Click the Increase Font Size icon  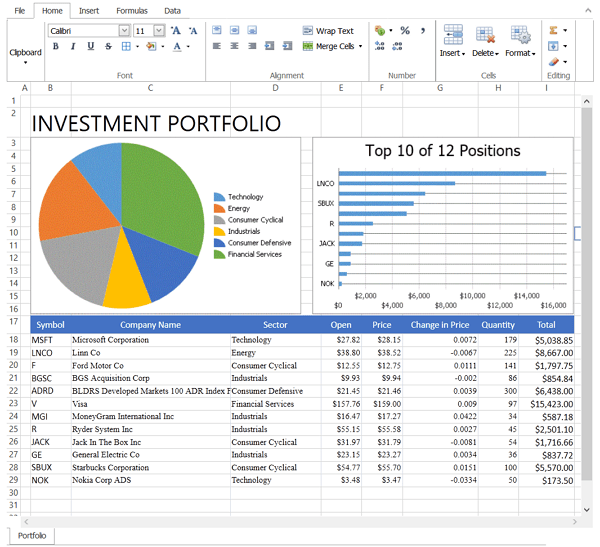pos(176,31)
